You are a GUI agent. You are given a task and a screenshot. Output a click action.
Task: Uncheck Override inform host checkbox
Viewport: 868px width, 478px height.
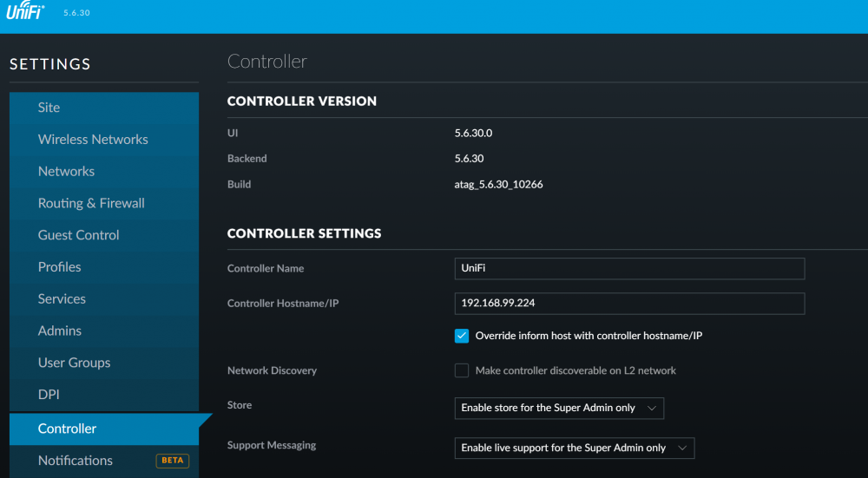pyautogui.click(x=462, y=336)
